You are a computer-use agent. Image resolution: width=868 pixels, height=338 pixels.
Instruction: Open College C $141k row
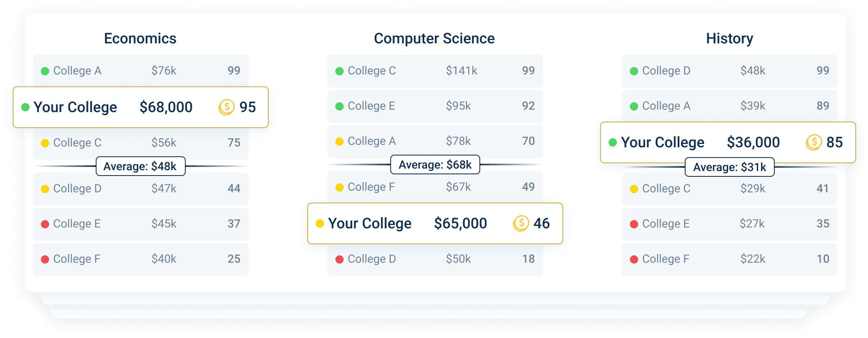(x=435, y=71)
